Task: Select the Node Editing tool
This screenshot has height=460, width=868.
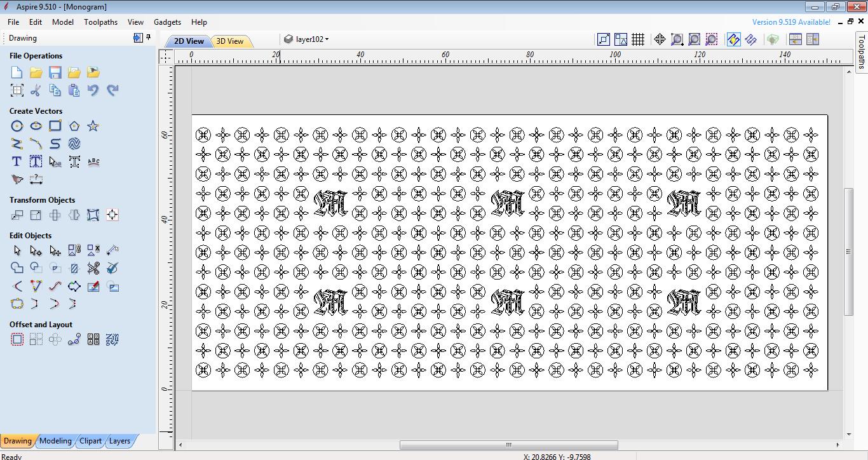Action: pyautogui.click(x=36, y=250)
